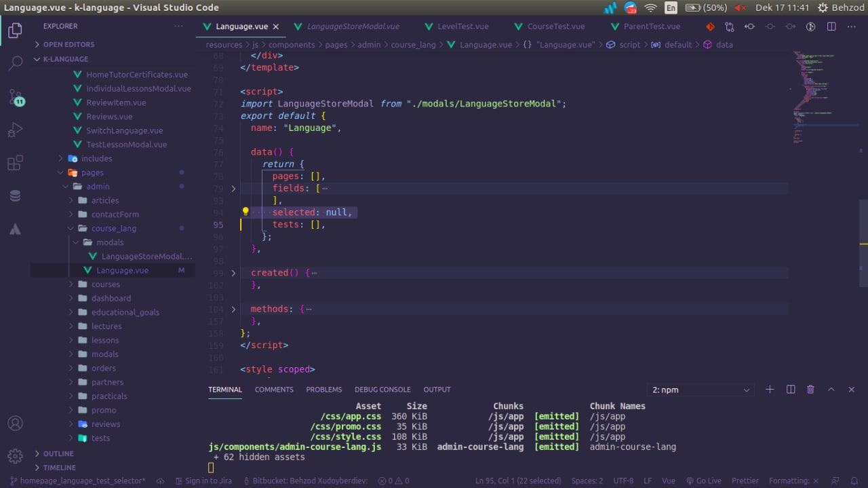Click homepage_language_test_selector branch name
868x488 pixels.
(77, 481)
